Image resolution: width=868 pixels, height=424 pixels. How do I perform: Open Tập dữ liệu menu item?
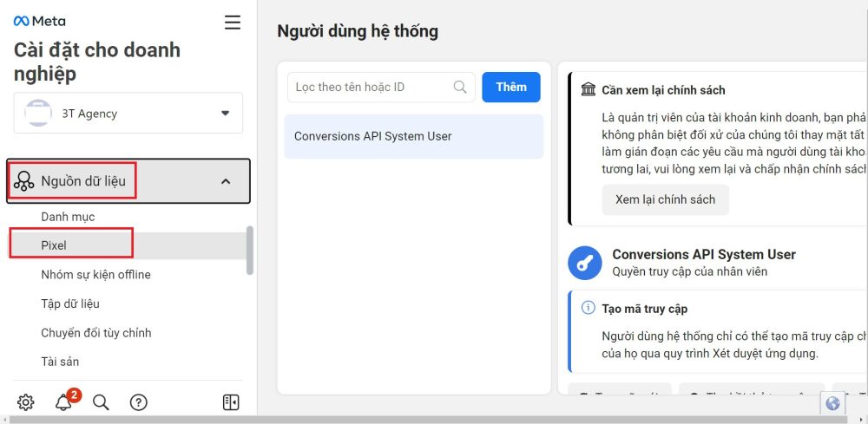coord(70,303)
